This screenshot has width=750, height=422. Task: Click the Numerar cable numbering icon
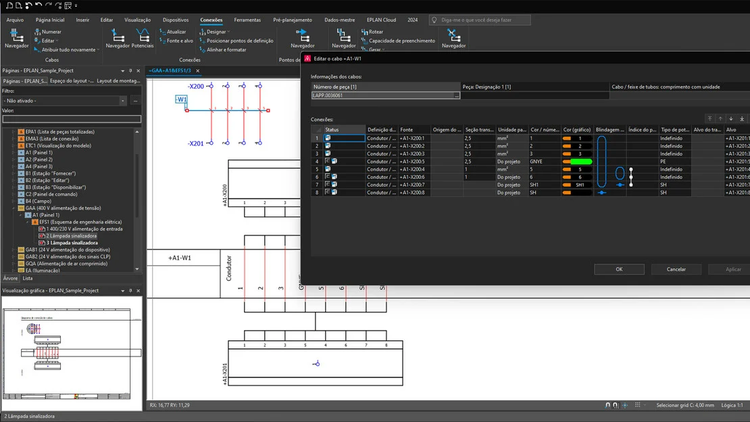(x=38, y=32)
